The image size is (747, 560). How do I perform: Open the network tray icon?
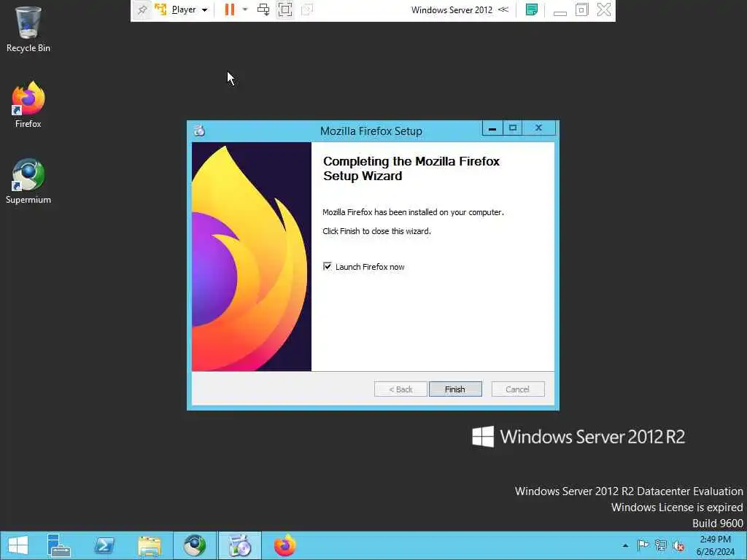(661, 545)
